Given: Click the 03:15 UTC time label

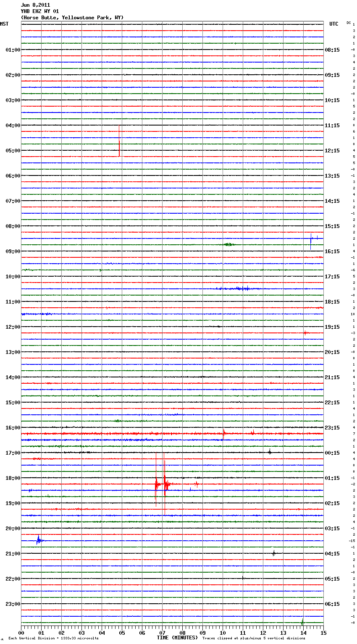Looking at the screenshot, I should pos(332,529).
